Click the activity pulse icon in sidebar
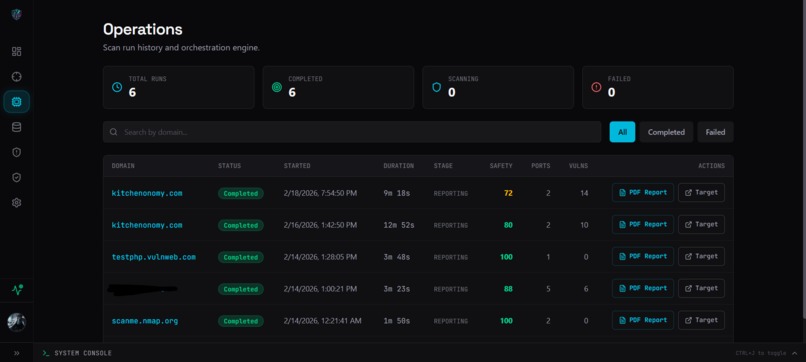 (17, 290)
